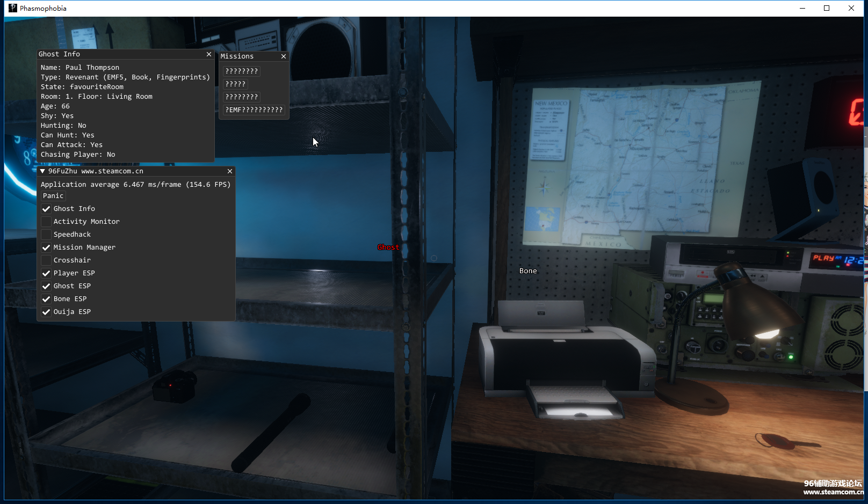Screen dimensions: 868x504
Task: Disable Bone ESP checkbox
Action: point(46,299)
